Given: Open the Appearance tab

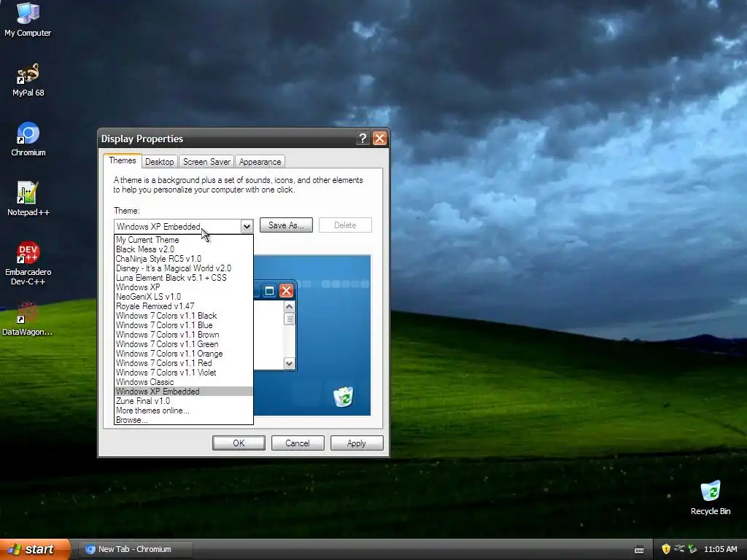Looking at the screenshot, I should click(x=260, y=162).
